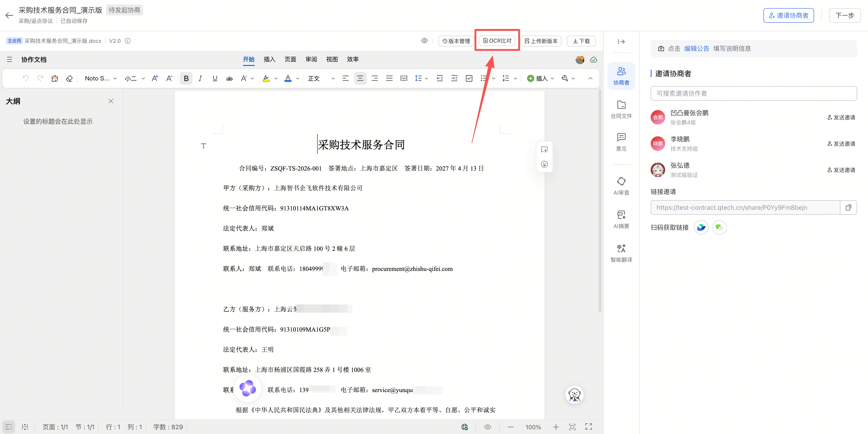Click WeChat QR code icon
The height and width of the screenshot is (434, 868).
[x=719, y=227]
